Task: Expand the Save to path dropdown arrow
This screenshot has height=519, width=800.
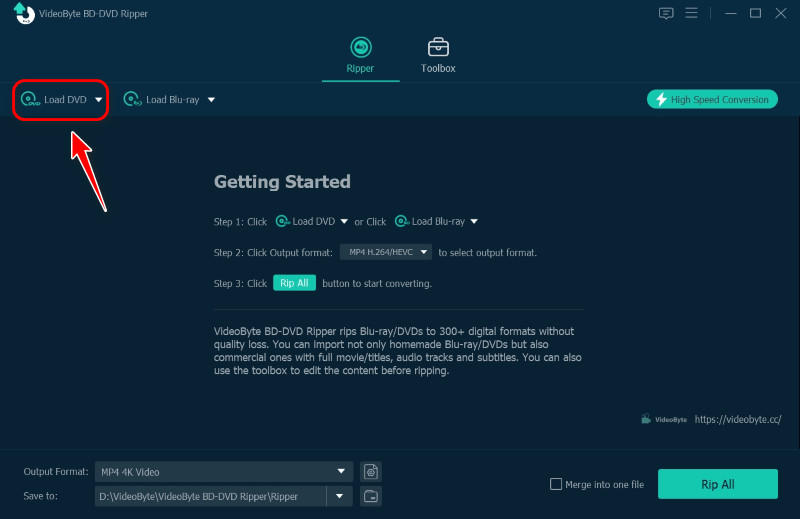Action: [340, 496]
